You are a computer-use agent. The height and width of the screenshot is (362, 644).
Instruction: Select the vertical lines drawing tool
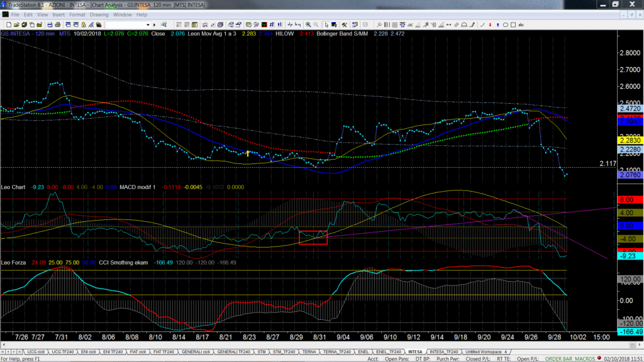click(387, 25)
